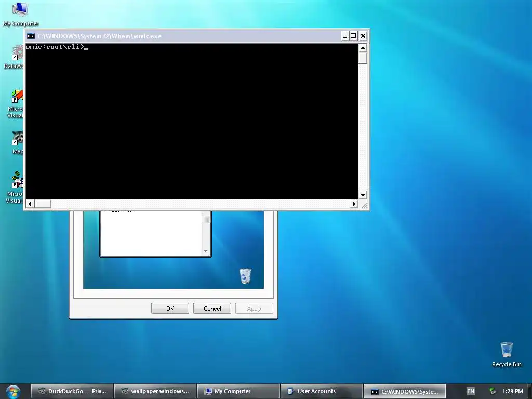Select the wmic.exe taskbar button

point(404,391)
